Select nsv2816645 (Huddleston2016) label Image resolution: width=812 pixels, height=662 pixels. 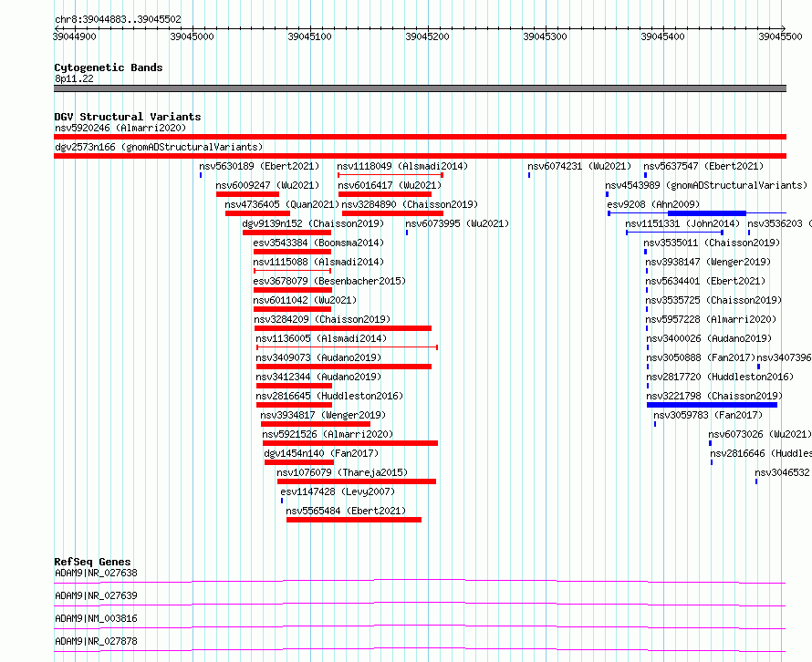(329, 396)
